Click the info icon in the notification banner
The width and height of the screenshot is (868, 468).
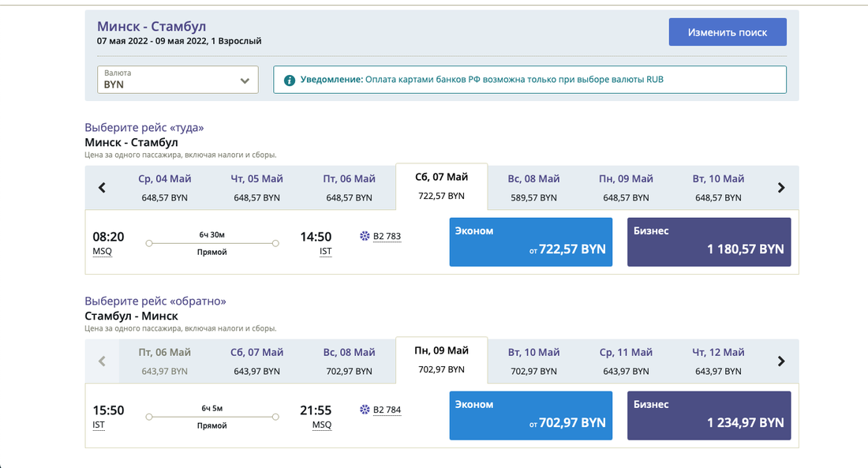(x=290, y=80)
